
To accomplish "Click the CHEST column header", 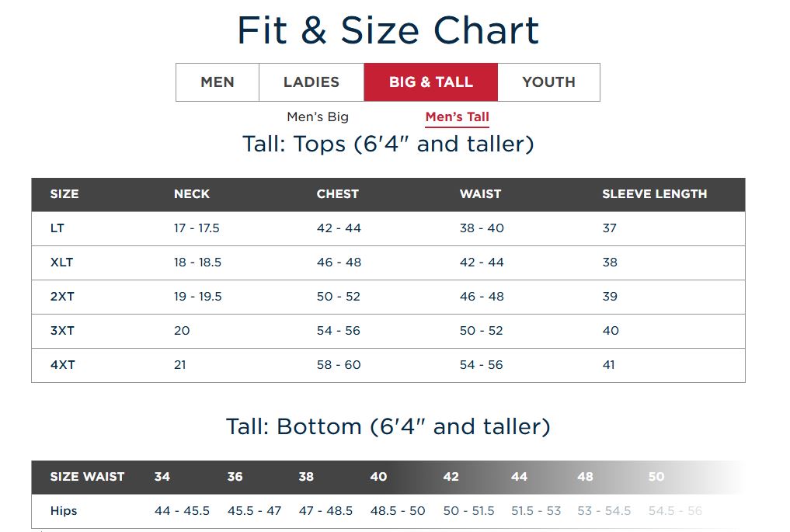I will 338,194.
